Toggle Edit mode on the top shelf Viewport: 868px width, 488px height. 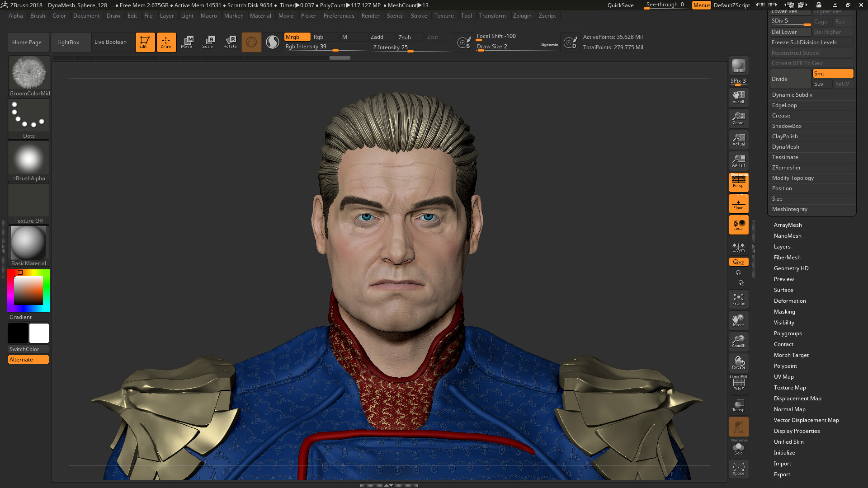coord(145,42)
